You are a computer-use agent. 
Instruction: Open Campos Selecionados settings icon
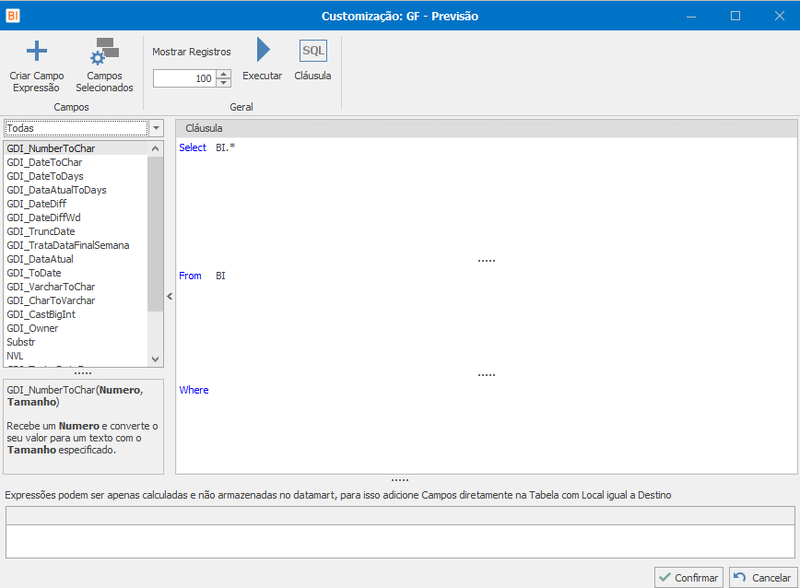105,51
